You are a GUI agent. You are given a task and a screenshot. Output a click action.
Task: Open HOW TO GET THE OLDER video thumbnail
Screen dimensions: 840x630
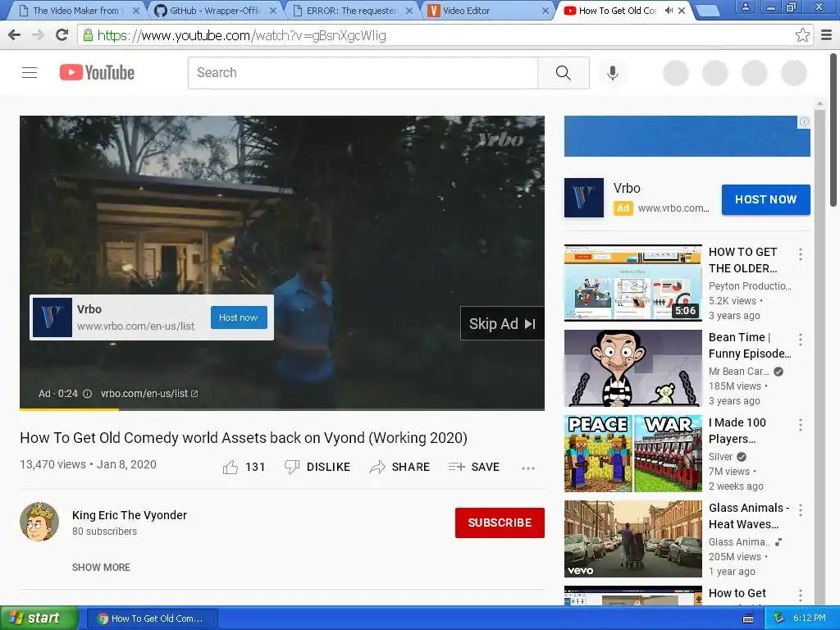click(x=632, y=283)
